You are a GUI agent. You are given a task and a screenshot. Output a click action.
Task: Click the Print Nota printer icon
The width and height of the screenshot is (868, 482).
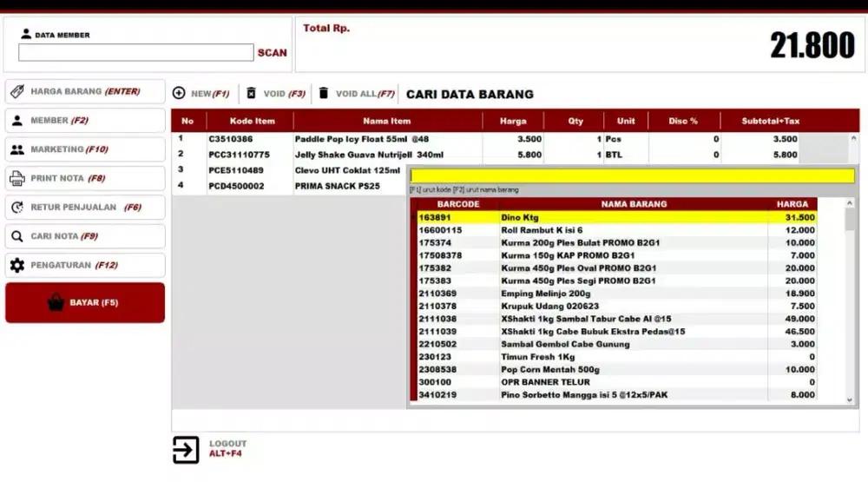click(17, 178)
